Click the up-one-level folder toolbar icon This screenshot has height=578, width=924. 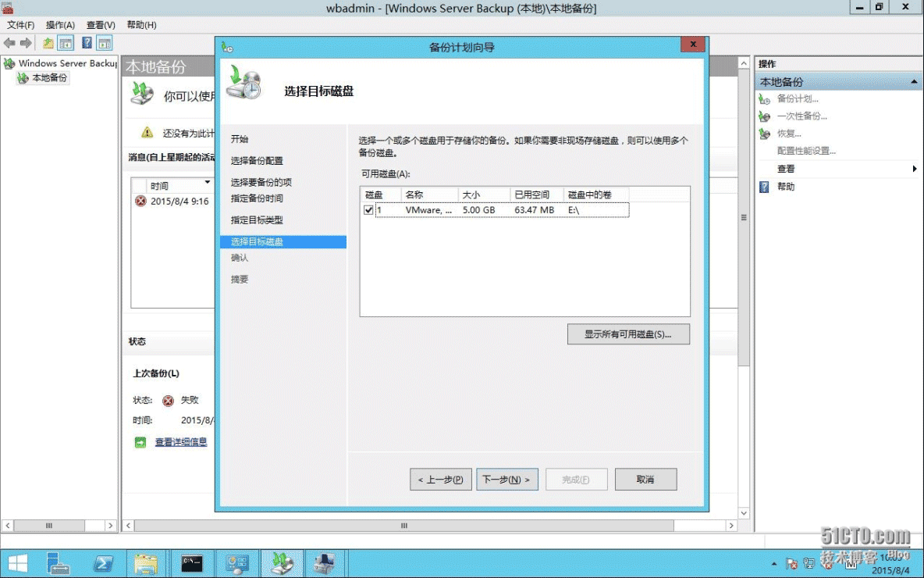click(48, 43)
